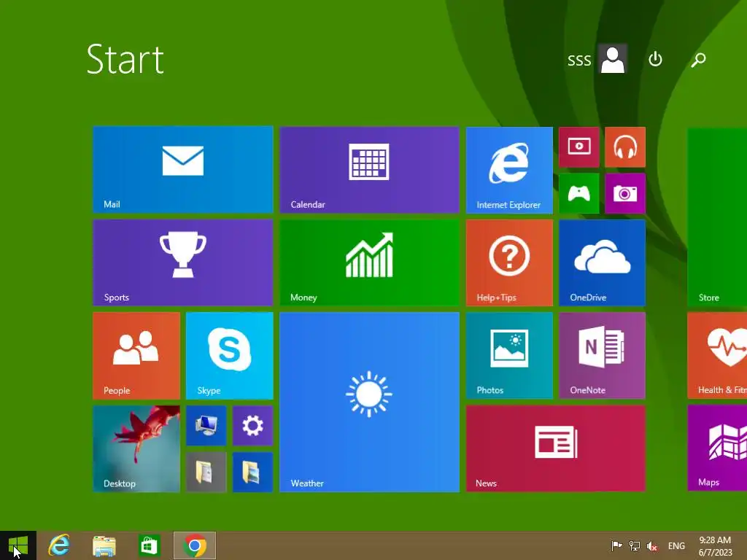
Task: Click the ENG input language indicator
Action: (x=676, y=545)
